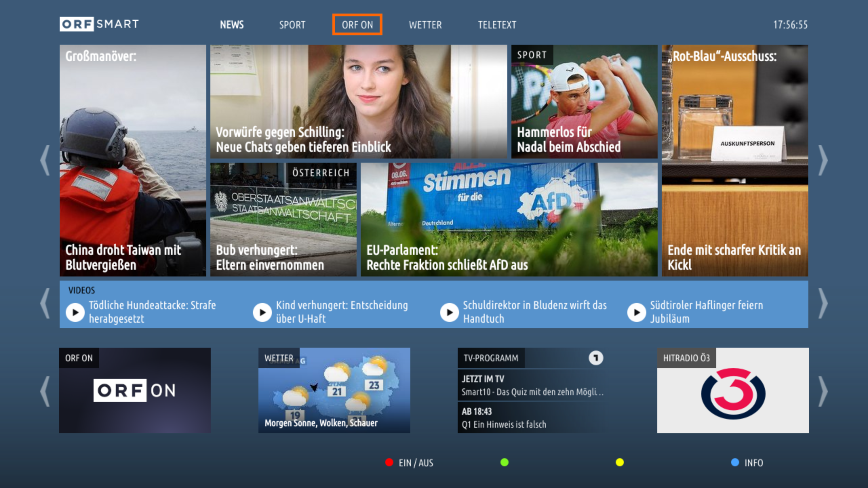The width and height of the screenshot is (868, 488).
Task: Move bottom widgets row left
Action: 45,391
